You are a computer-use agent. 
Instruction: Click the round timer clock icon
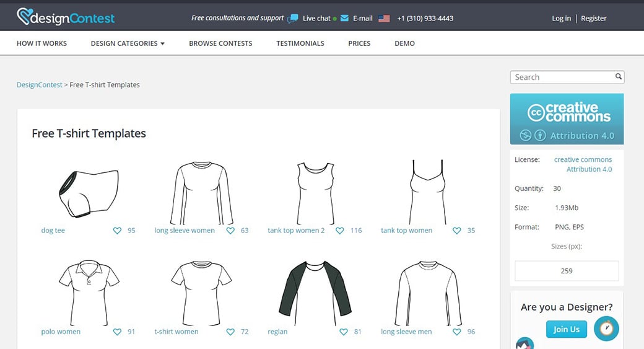[x=606, y=329]
